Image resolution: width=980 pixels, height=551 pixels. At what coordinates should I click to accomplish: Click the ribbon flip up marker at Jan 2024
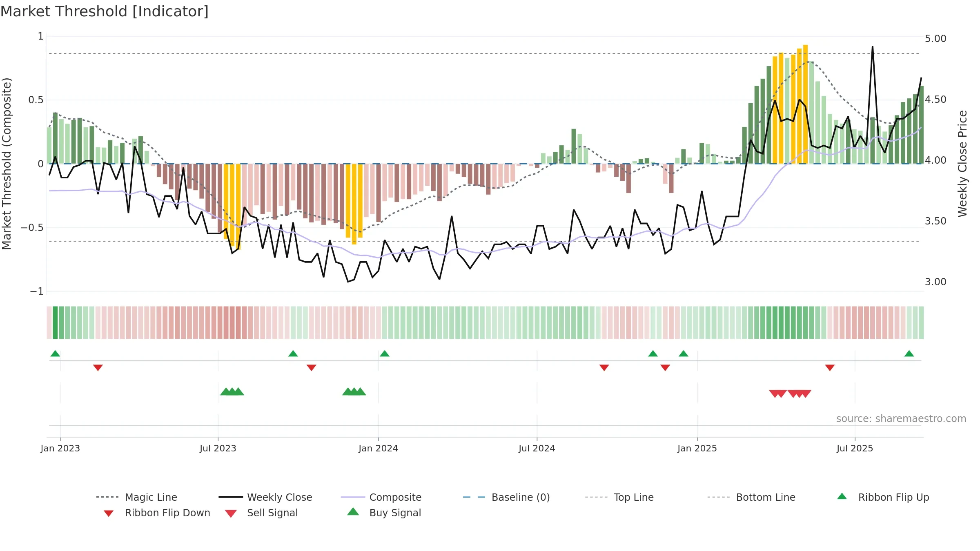tap(385, 353)
